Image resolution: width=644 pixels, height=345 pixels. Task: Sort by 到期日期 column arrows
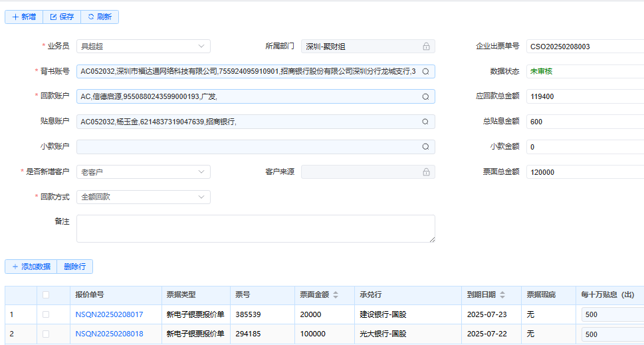(x=503, y=295)
